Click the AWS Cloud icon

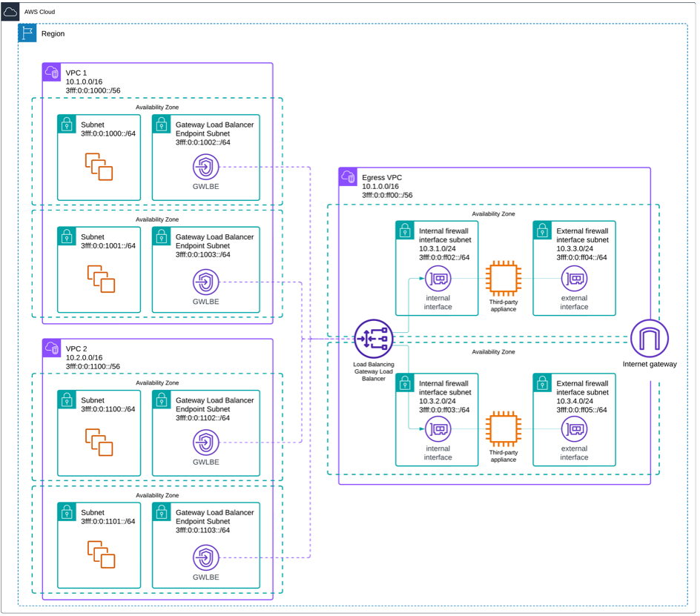tap(10, 11)
